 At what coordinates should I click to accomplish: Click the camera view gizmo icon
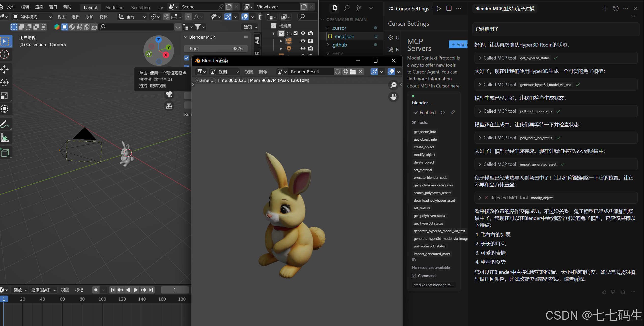[169, 95]
